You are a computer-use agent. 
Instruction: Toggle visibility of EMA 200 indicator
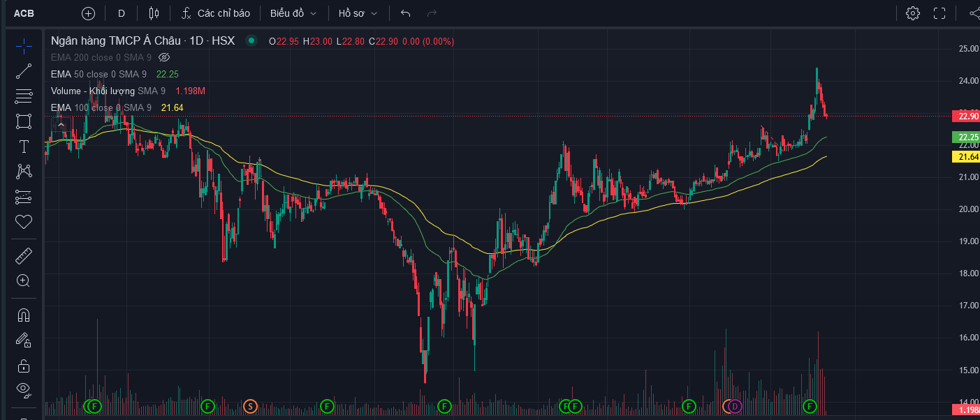pos(165,57)
